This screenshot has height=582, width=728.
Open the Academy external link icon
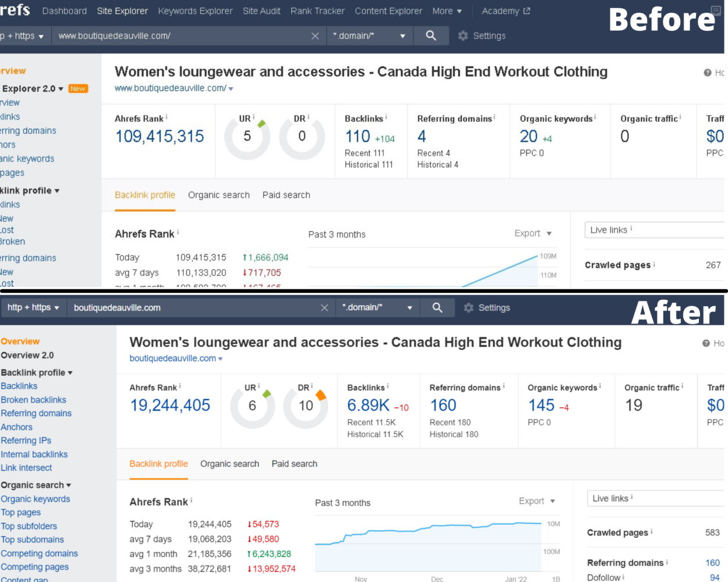[527, 11]
